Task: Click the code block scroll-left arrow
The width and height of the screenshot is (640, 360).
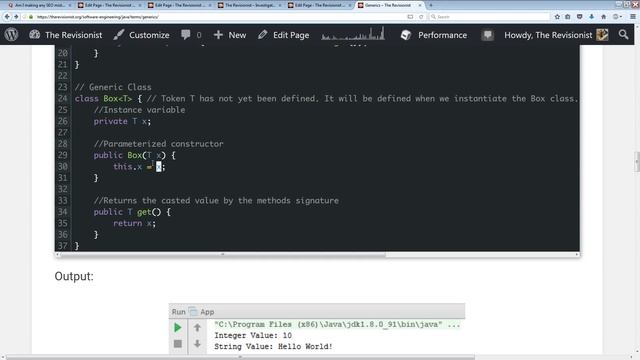Action: point(57,254)
